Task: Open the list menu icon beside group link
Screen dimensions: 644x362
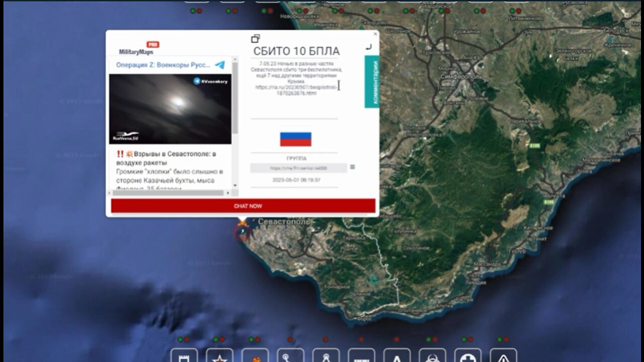Action: [352, 167]
